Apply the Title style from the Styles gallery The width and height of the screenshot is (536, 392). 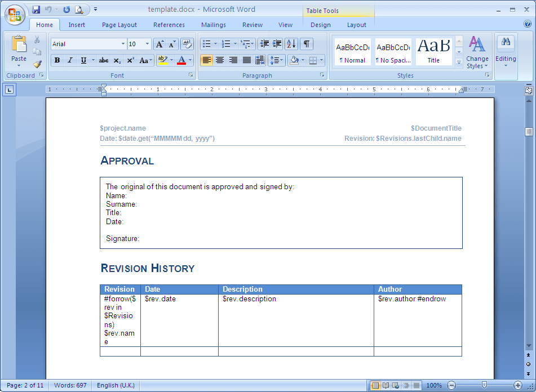click(432, 51)
